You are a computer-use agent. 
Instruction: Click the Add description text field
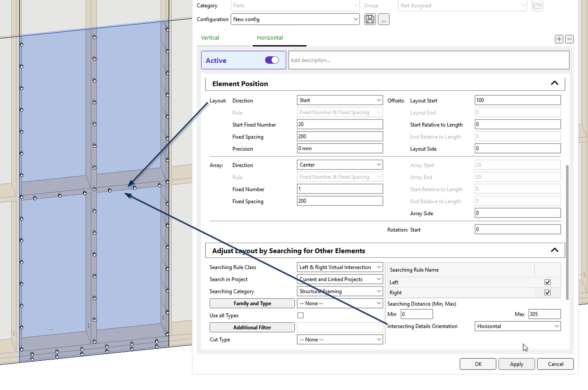[428, 60]
